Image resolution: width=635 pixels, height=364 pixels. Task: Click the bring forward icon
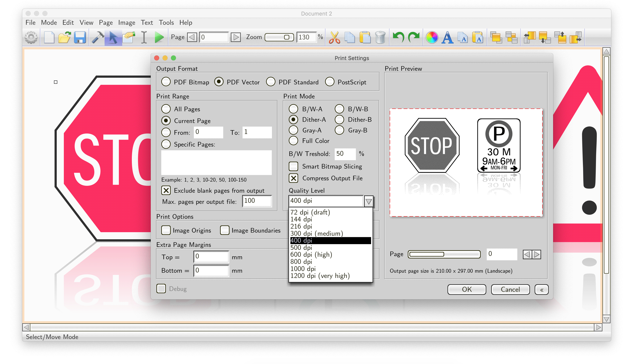pos(576,38)
